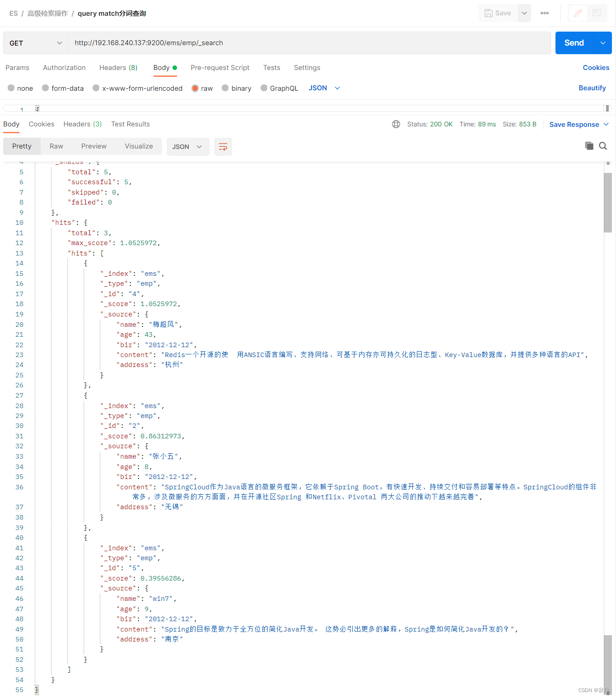Beautify the request body
Image resolution: width=616 pixels, height=697 pixels.
pos(593,88)
